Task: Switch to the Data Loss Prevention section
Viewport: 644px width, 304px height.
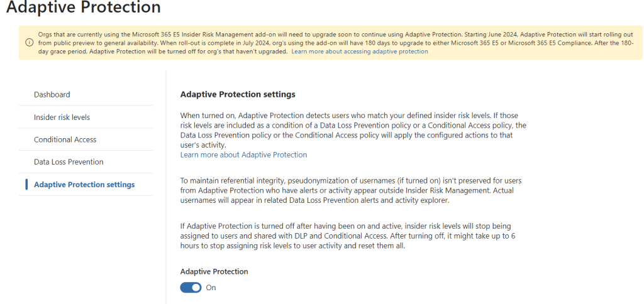Action: [69, 161]
